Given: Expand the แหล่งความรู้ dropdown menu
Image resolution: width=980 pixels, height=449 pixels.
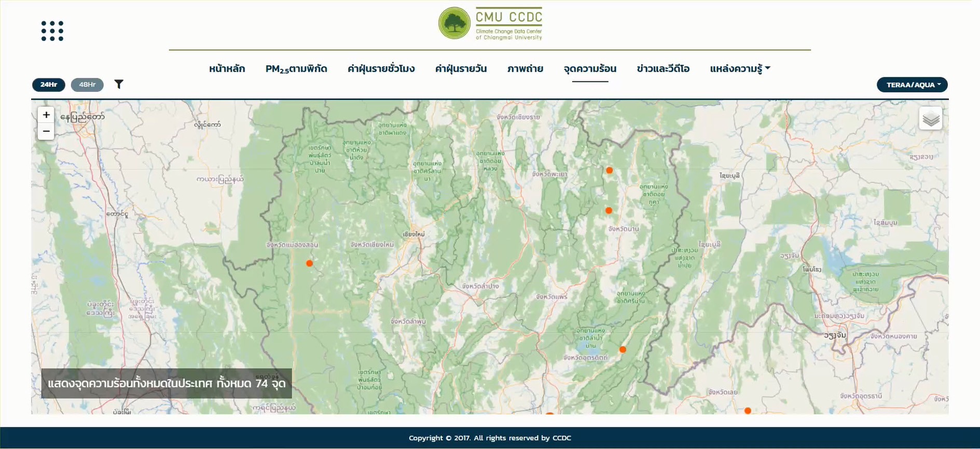Looking at the screenshot, I should point(740,68).
